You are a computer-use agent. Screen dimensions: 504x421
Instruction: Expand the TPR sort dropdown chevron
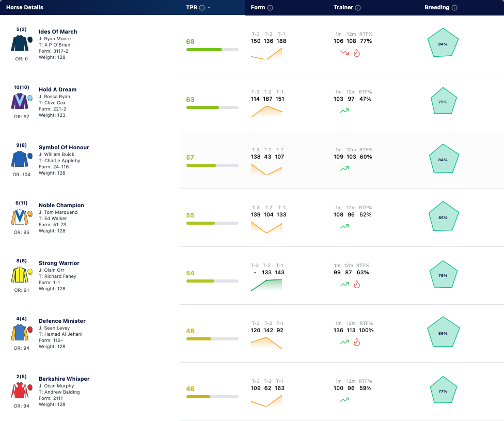(209, 8)
